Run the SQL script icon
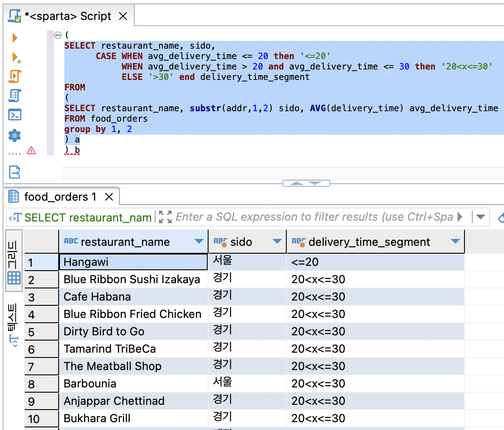Image resolution: width=504 pixels, height=430 pixels. pyautogui.click(x=15, y=76)
